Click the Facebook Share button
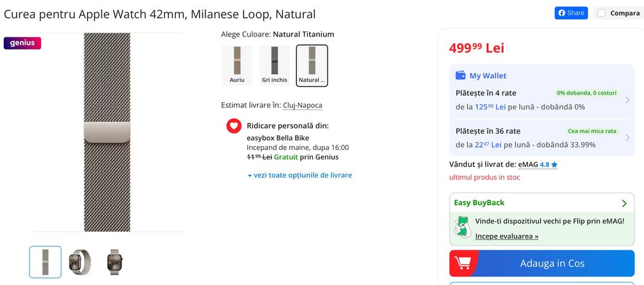Viewport: 644px width, 285px height. pos(571,13)
